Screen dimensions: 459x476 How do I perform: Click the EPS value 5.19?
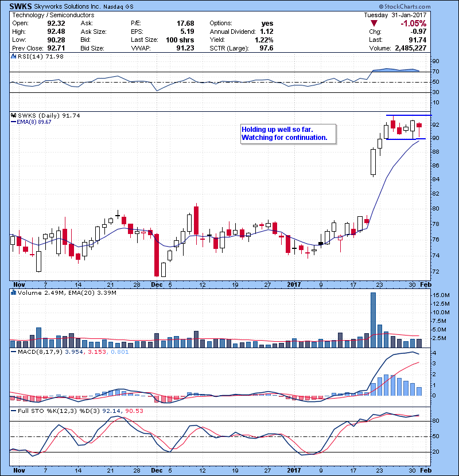coord(187,32)
